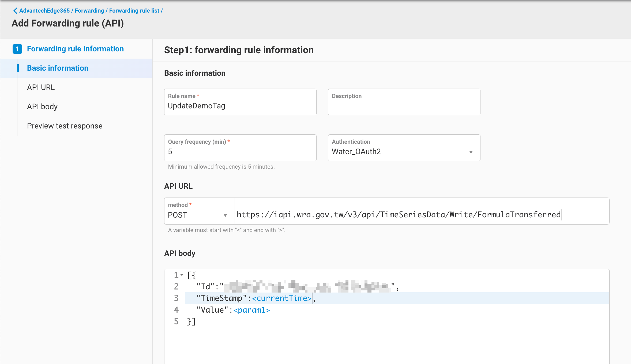Select the <param1> variable on line 4

[x=251, y=310]
